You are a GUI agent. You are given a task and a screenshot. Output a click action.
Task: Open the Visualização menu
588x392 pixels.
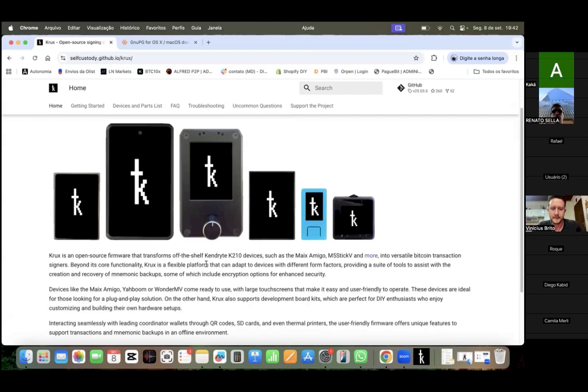[x=100, y=28]
